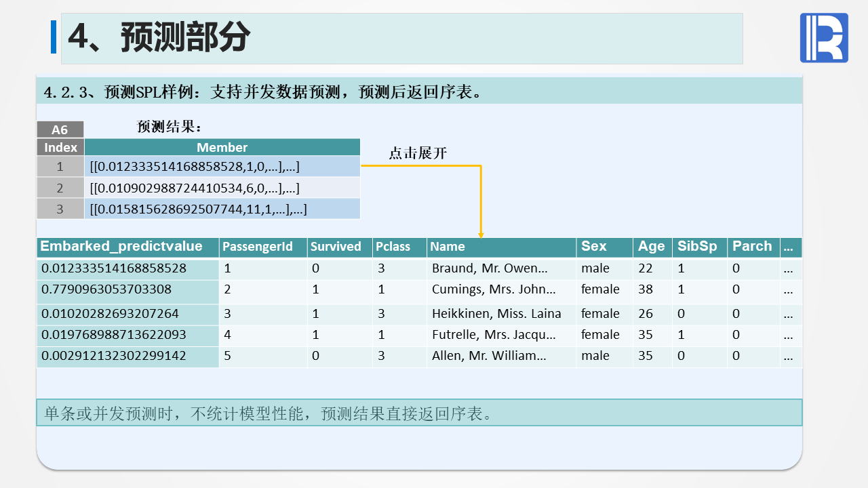Click the subtitle starting with "4.2.3、预测SPL样例"
The image size is (868, 488).
coord(264,91)
